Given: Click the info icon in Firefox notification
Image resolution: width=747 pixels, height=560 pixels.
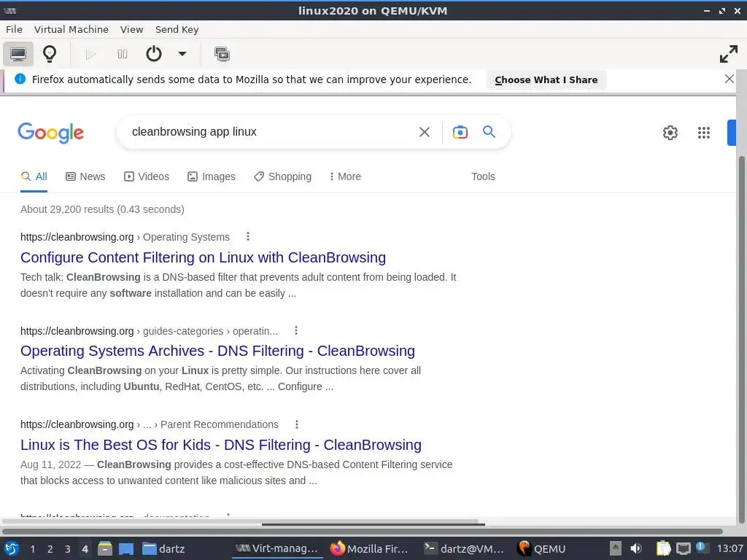Looking at the screenshot, I should click(x=20, y=79).
